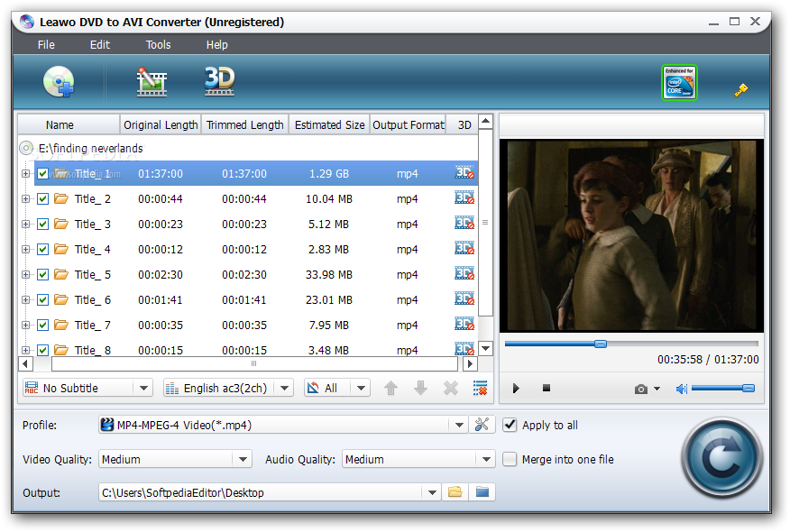This screenshot has width=790, height=532.
Task: Enable Merge into one file
Action: [510, 460]
